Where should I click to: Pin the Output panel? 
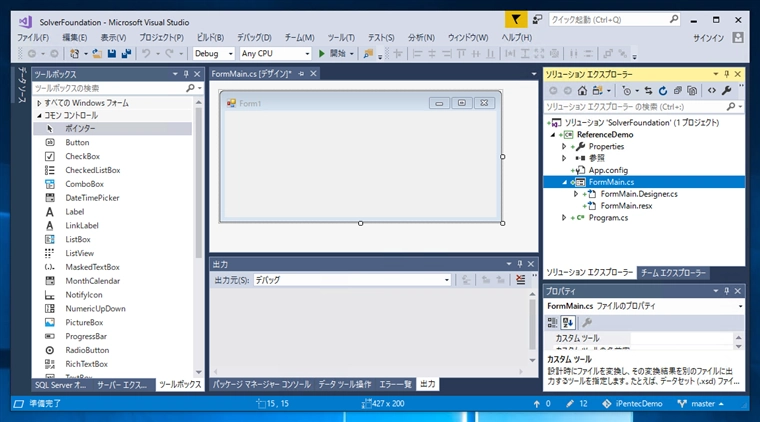tap(520, 264)
